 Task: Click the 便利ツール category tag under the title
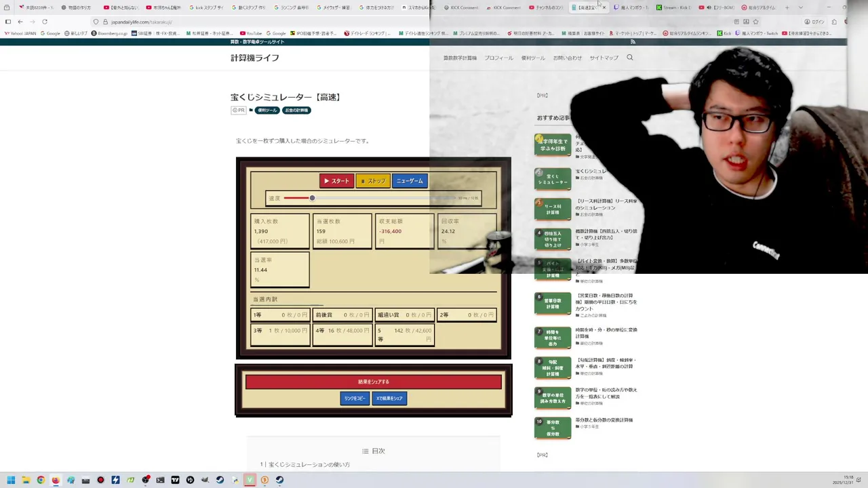(267, 110)
